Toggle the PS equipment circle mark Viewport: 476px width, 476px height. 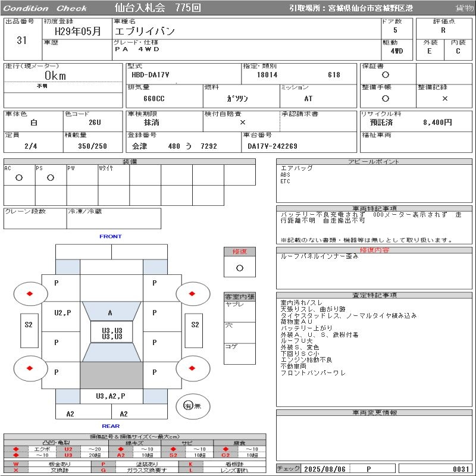(x=51, y=178)
